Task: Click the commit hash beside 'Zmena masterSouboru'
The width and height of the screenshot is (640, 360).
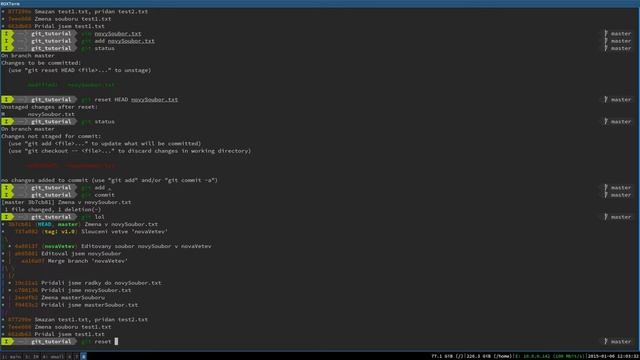Action: 26,298
